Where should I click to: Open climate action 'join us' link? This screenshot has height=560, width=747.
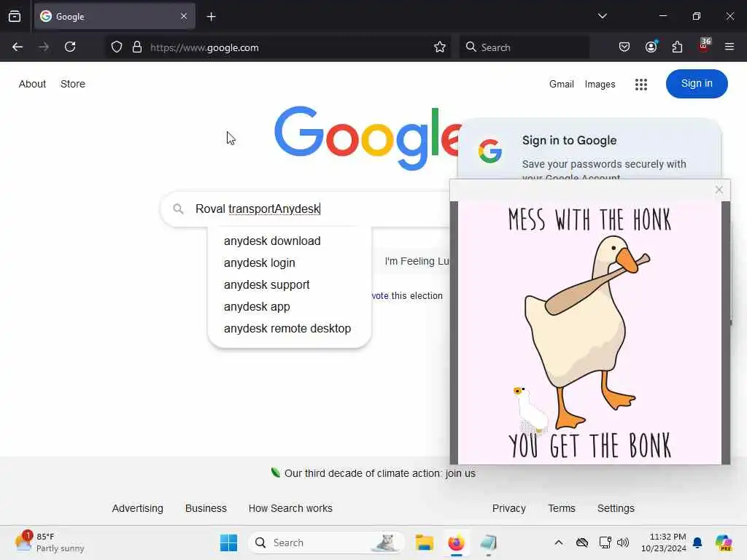point(460,473)
